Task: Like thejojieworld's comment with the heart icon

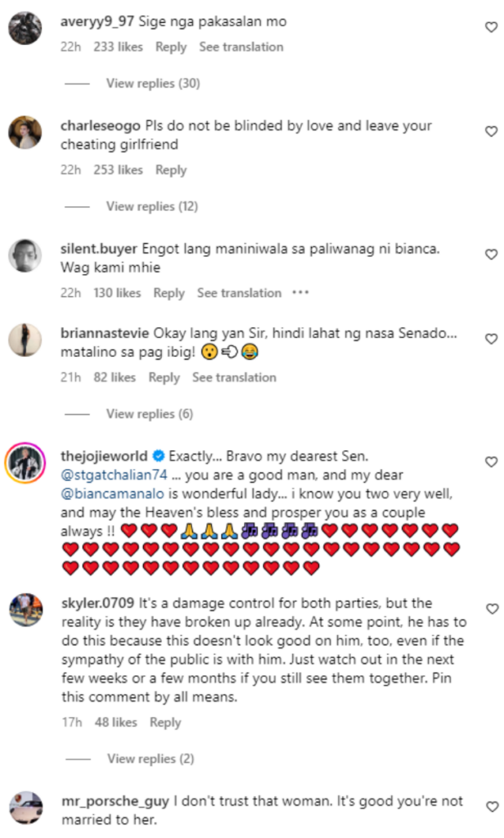Action: click(x=491, y=462)
